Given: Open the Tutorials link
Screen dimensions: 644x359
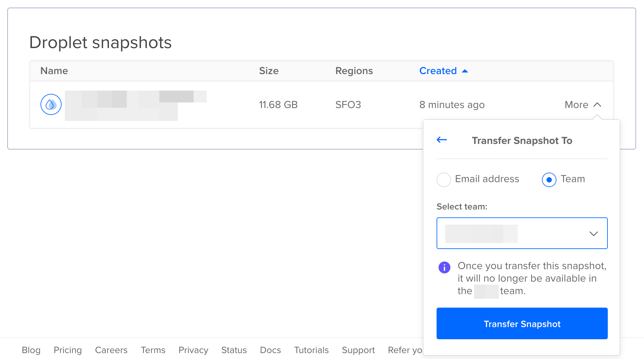Looking at the screenshot, I should (x=311, y=350).
